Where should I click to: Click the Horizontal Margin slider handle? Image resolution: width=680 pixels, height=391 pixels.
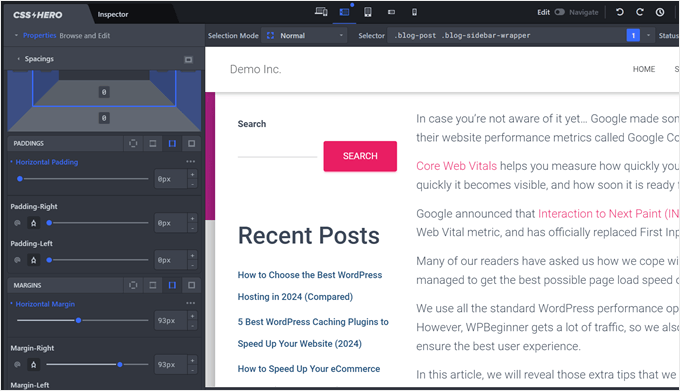click(x=78, y=320)
